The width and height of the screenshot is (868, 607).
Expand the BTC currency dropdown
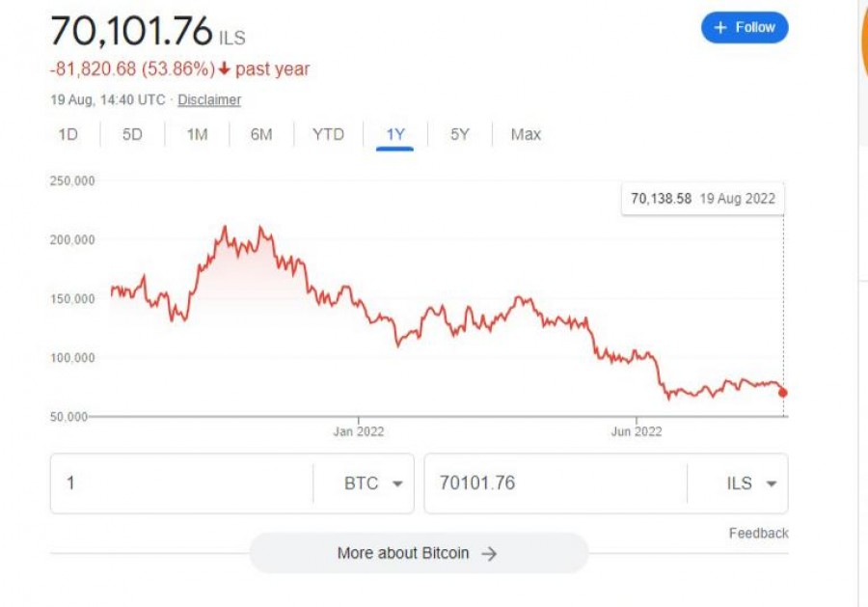click(372, 483)
